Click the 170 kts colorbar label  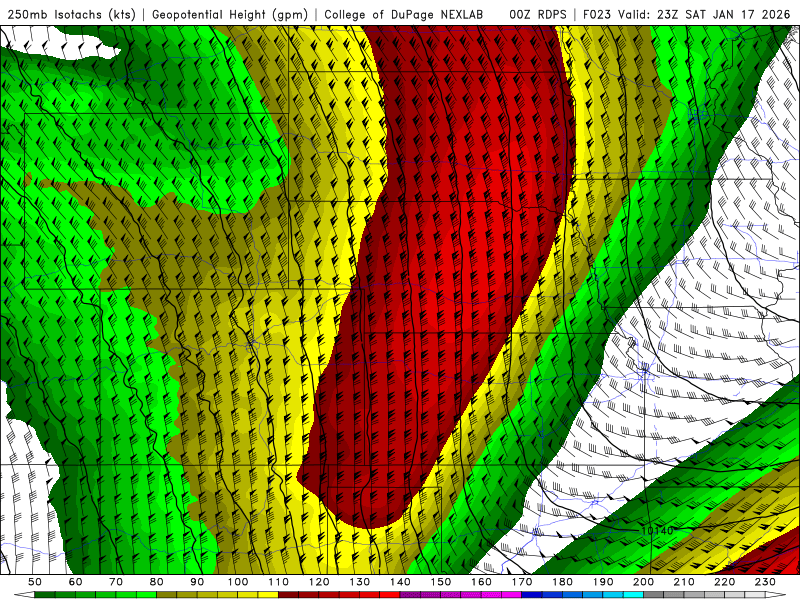(x=522, y=582)
